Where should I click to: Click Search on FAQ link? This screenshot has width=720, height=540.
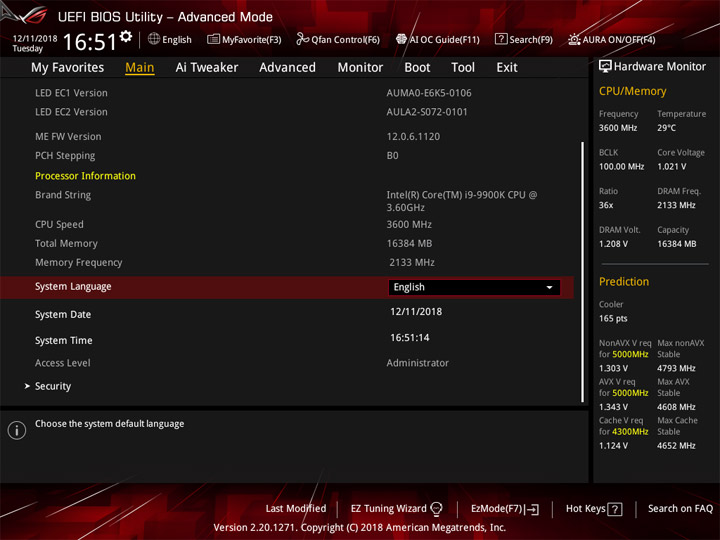[x=681, y=509]
